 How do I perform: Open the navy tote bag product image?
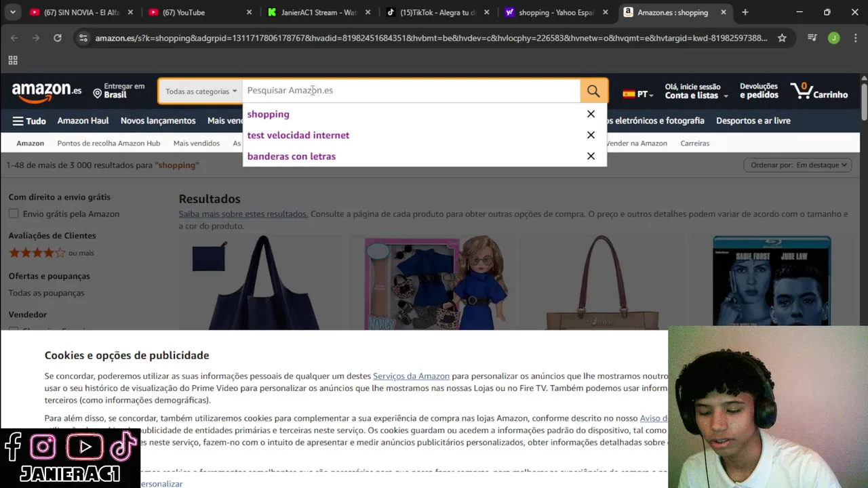pos(262,283)
